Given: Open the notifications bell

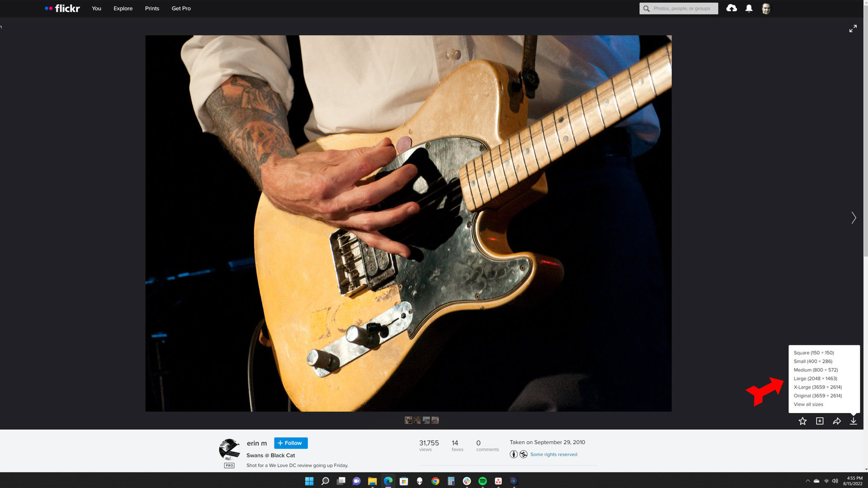Looking at the screenshot, I should [749, 8].
